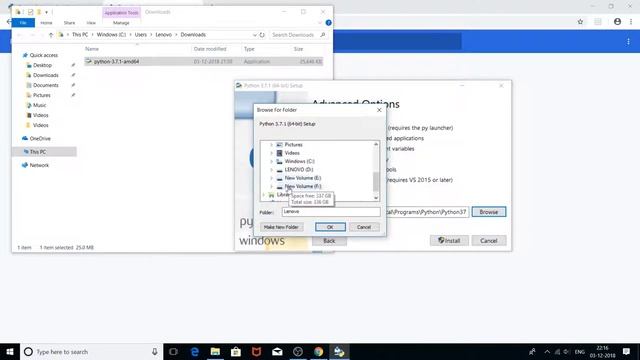Expand LENOVO (D:) drive in folder tree
The width and height of the screenshot is (640, 360).
point(271,170)
